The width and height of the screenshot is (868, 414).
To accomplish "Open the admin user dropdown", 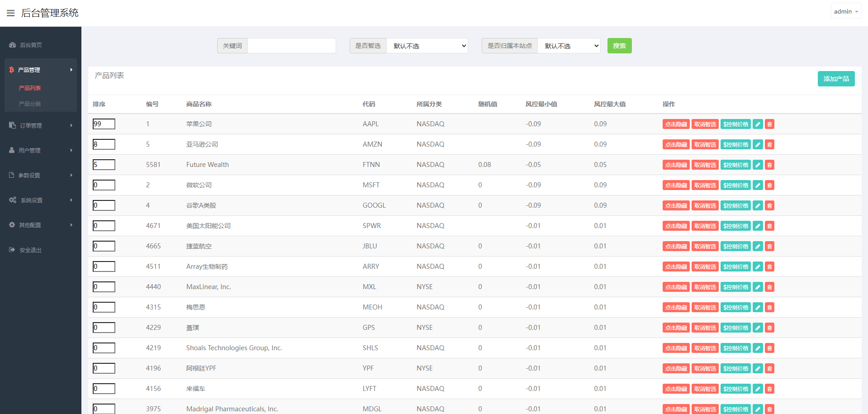I will click(845, 12).
